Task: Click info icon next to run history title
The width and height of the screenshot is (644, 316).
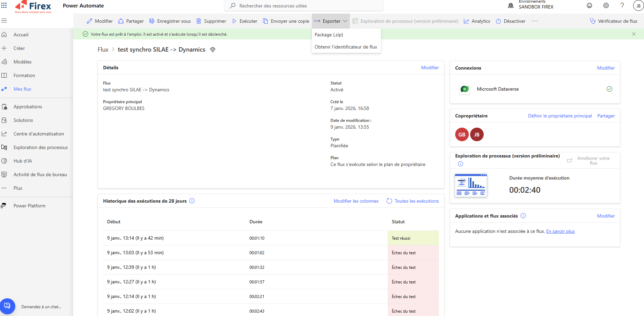Action: 192,201
